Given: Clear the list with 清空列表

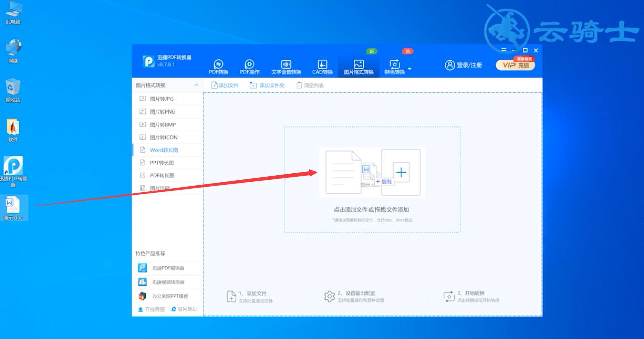Looking at the screenshot, I should (x=310, y=85).
